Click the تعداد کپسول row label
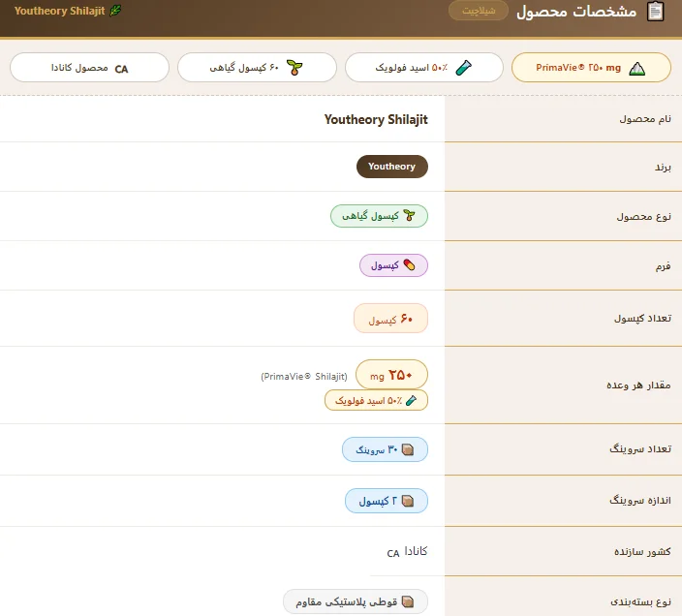Image resolution: width=682 pixels, height=616 pixels. click(x=642, y=319)
